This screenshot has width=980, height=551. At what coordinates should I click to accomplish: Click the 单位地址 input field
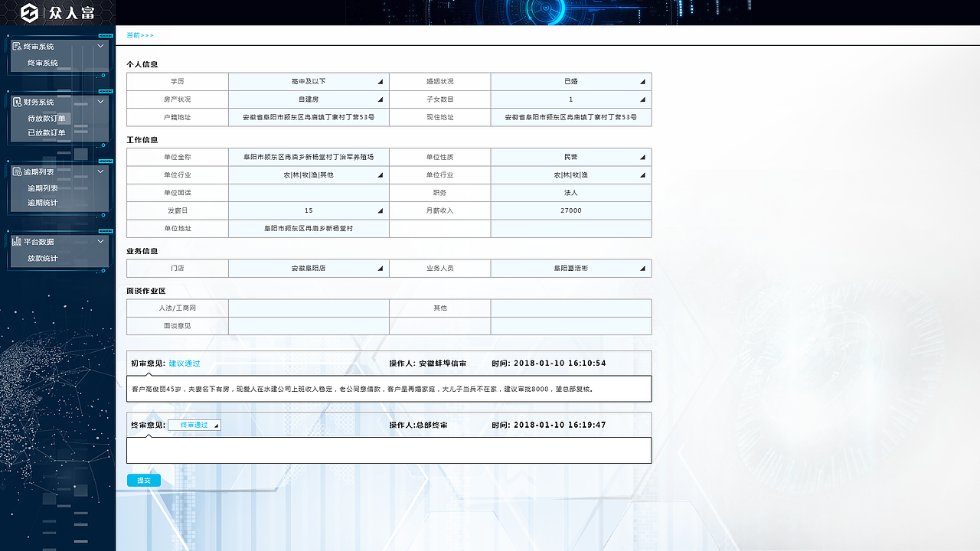309,228
